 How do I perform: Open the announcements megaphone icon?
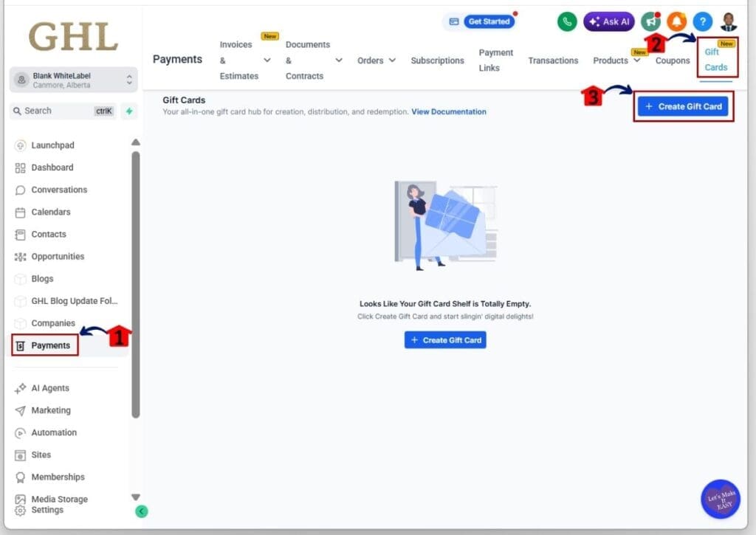650,21
